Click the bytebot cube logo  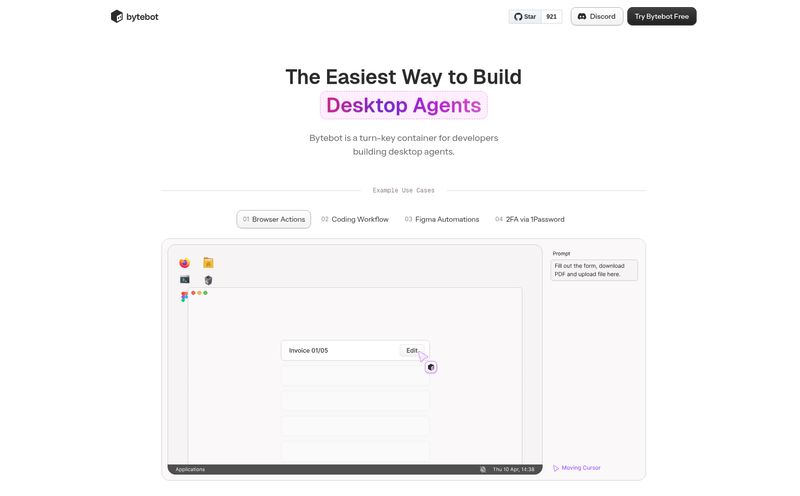[x=117, y=16]
